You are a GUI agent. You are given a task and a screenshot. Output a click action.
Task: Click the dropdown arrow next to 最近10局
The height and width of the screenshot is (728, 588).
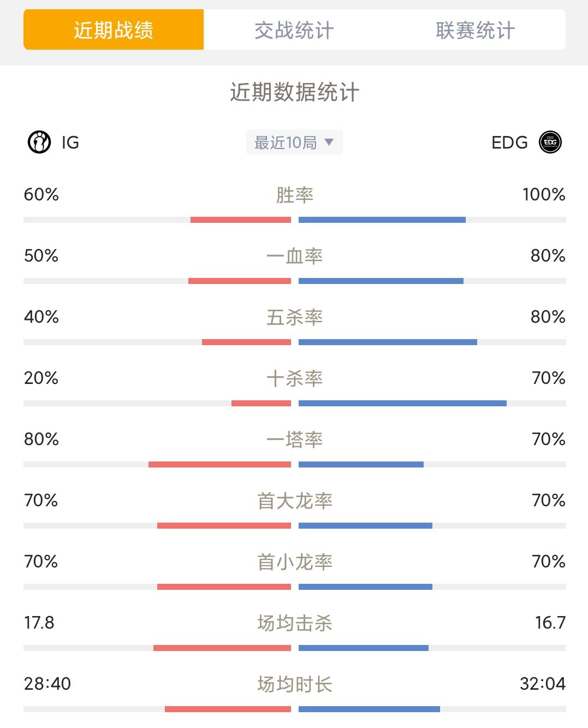pos(329,142)
